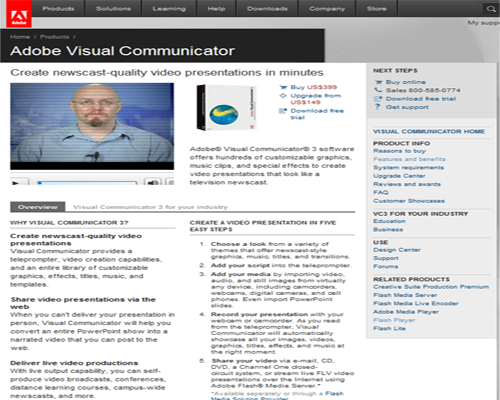Image resolution: width=500 pixels, height=400 pixels.
Task: Click the Adobe Visual Communicator page title
Action: 122,51
